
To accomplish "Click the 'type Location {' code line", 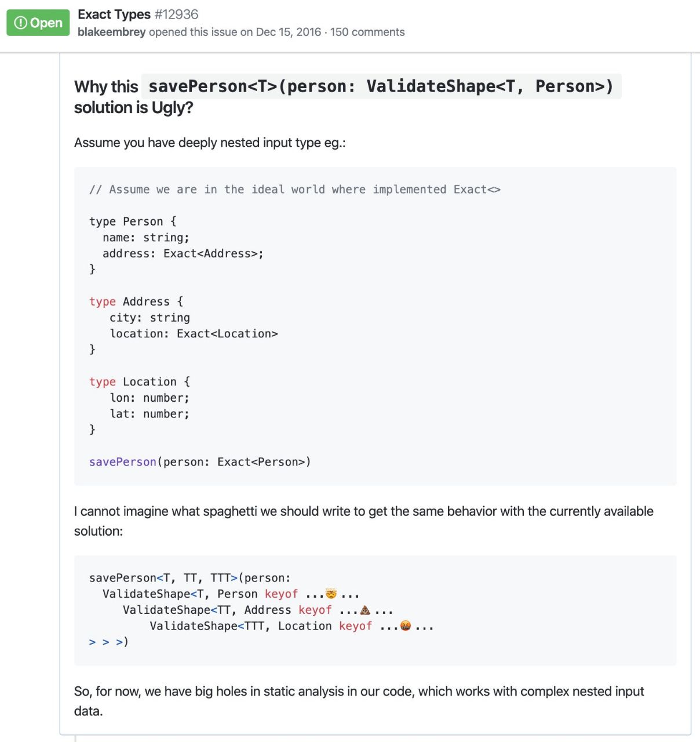I will tap(140, 381).
